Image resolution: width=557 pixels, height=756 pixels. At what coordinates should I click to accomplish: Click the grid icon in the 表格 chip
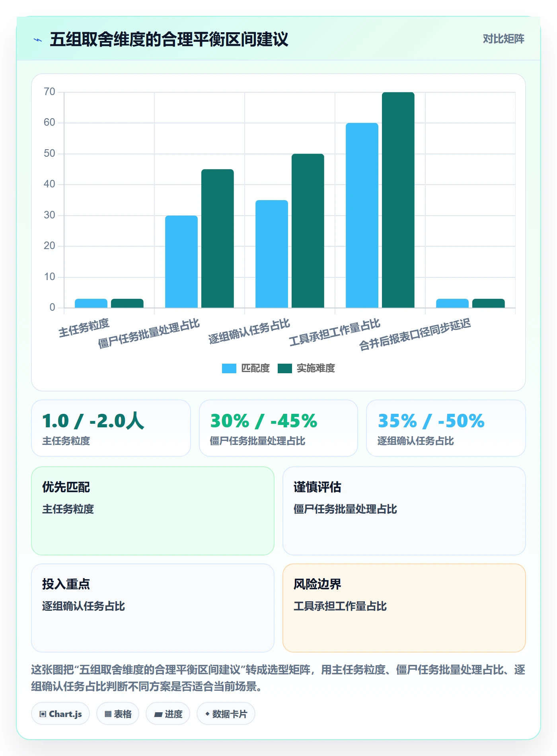click(108, 714)
